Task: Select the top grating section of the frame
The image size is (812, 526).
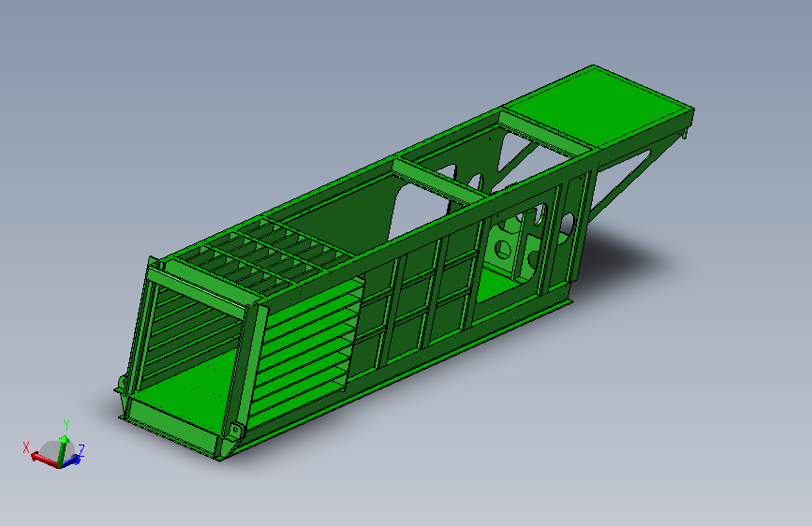Action: (x=261, y=255)
